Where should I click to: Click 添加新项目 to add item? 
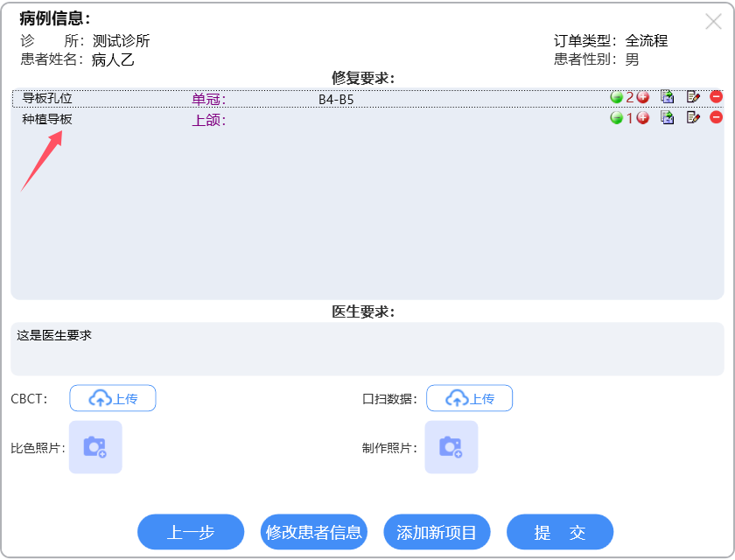click(x=437, y=532)
